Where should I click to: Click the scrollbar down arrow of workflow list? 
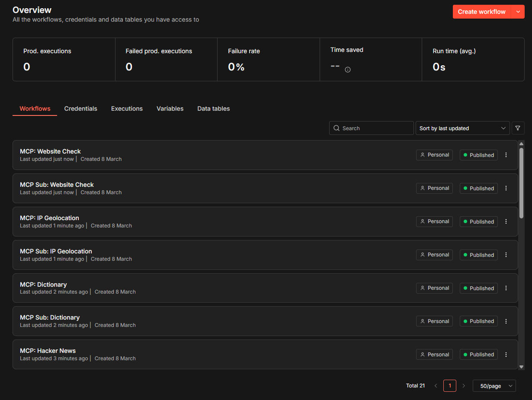[521, 367]
